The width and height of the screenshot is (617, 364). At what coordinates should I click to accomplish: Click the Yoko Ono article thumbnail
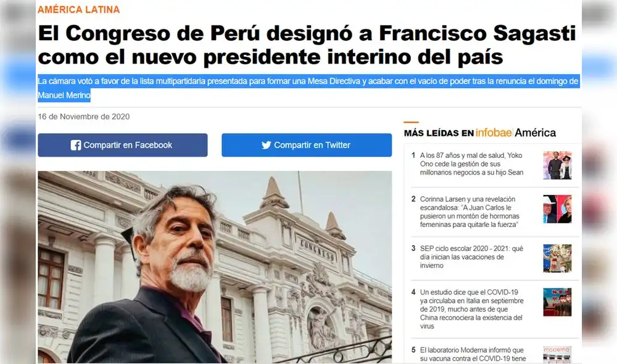point(557,165)
